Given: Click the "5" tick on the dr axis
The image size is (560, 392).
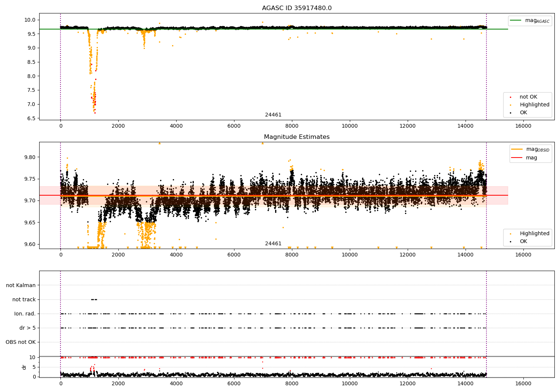Looking at the screenshot, I should tap(34, 367).
